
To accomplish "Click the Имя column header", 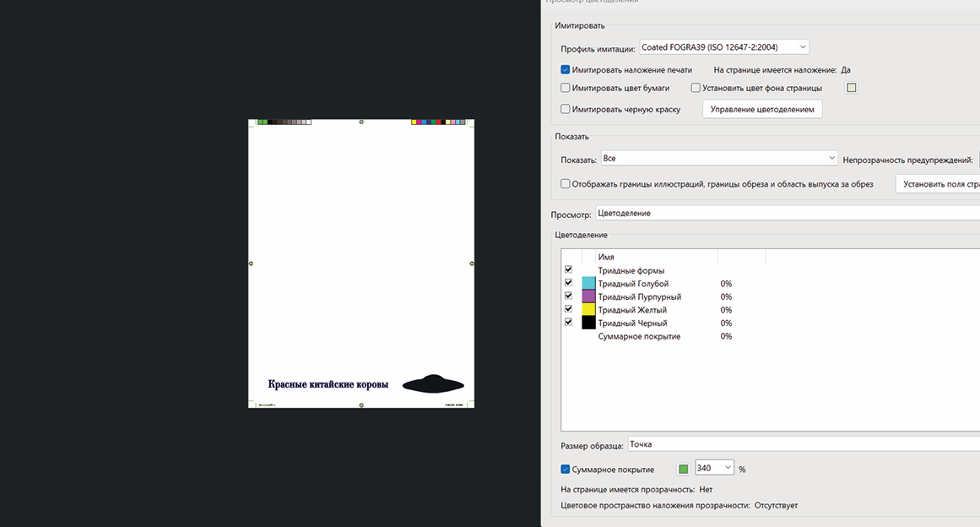I will (x=656, y=257).
